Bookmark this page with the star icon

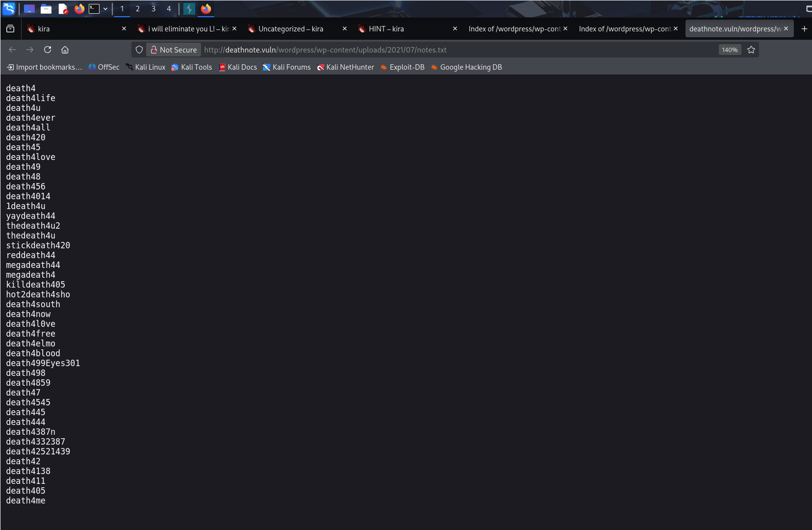(751, 50)
